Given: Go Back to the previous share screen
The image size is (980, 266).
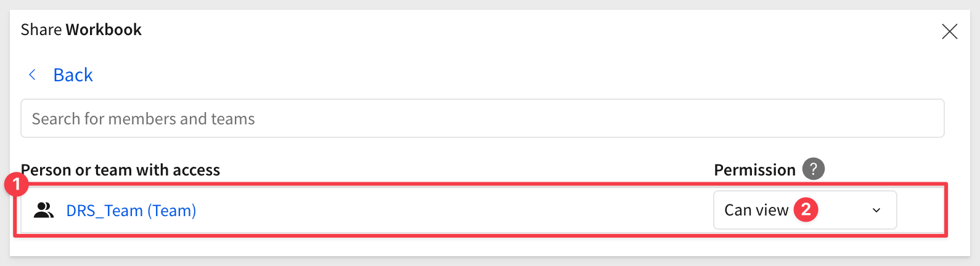Looking at the screenshot, I should click(x=73, y=75).
